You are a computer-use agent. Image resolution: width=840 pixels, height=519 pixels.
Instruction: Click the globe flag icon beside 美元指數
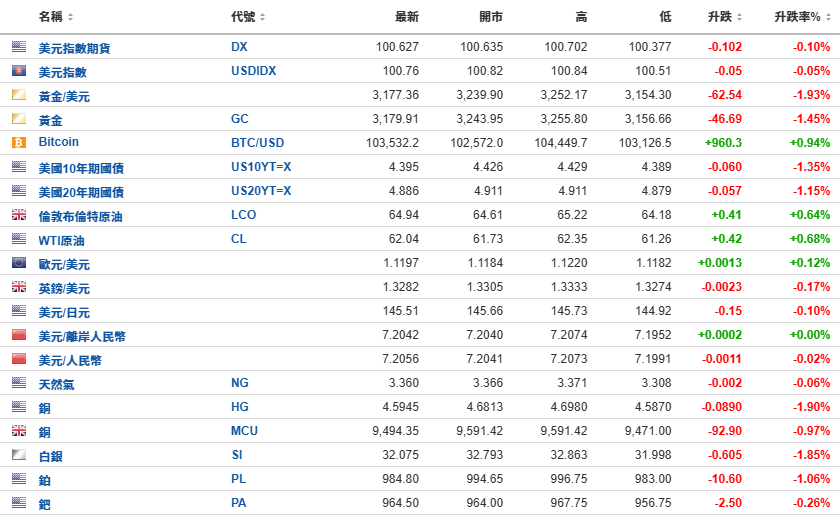(19, 71)
